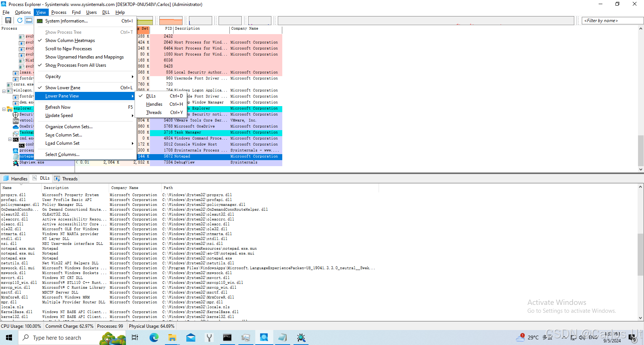The height and width of the screenshot is (345, 644).
Task: Choose Organize Column Sets menu entry
Action: coord(85,127)
